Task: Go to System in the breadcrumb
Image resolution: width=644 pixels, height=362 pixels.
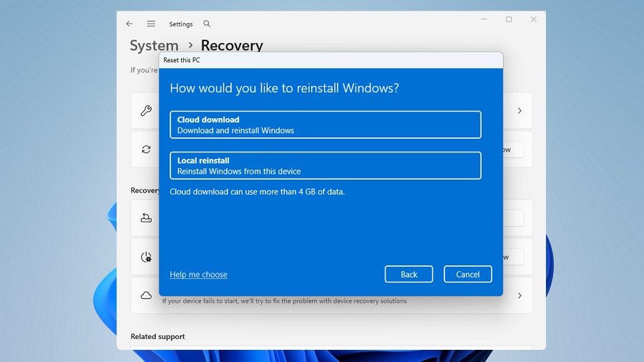Action: (x=154, y=46)
